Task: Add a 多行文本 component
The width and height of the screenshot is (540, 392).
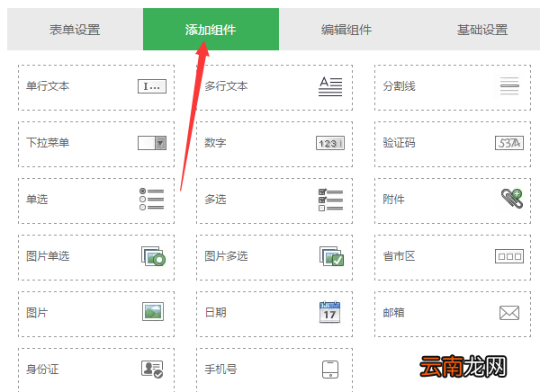Action: tap(274, 87)
